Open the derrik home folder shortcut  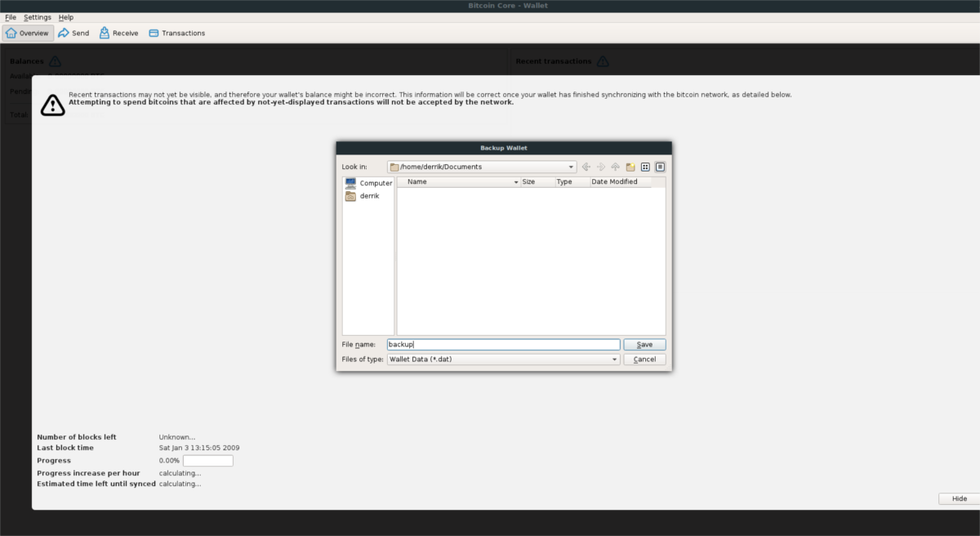pos(362,196)
